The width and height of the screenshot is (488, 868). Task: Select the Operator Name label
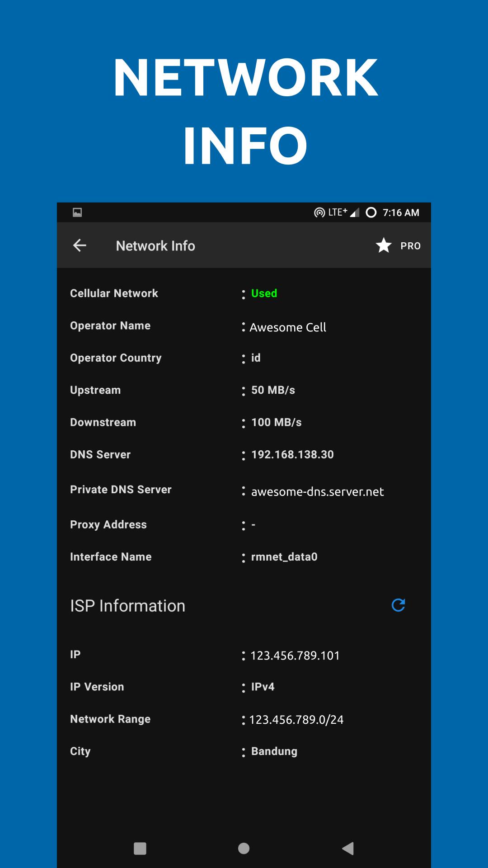[x=110, y=326]
